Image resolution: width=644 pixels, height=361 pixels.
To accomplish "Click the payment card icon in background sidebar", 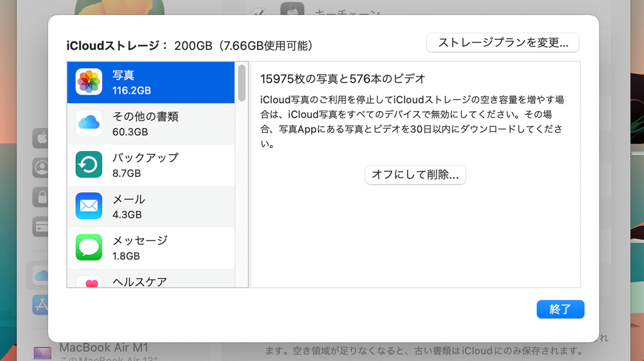I will click(x=41, y=227).
